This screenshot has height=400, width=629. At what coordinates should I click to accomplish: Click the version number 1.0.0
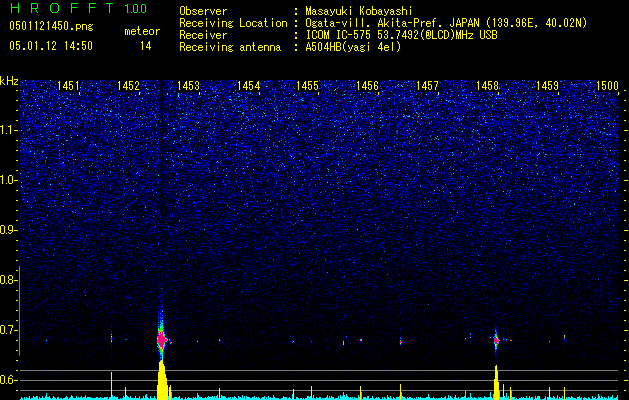pyautogui.click(x=136, y=8)
